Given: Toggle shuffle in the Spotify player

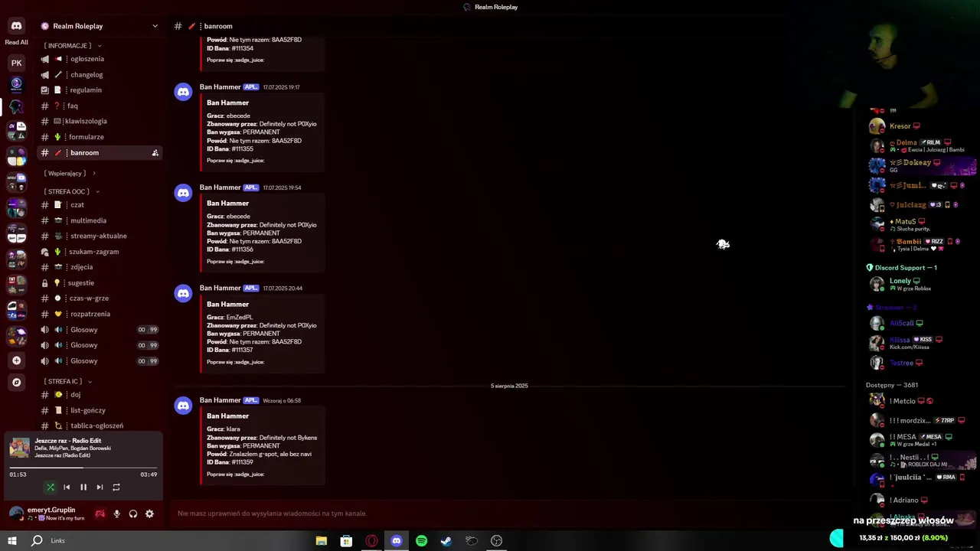Looking at the screenshot, I should point(51,487).
